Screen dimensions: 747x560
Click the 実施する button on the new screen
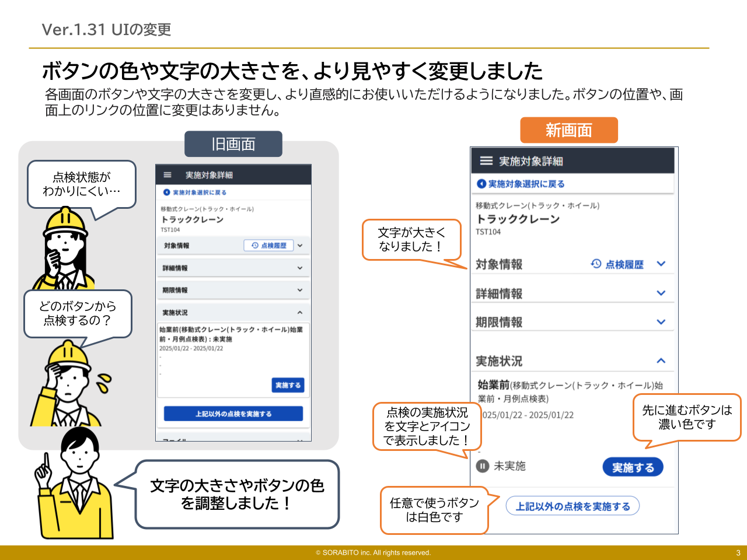point(633,467)
